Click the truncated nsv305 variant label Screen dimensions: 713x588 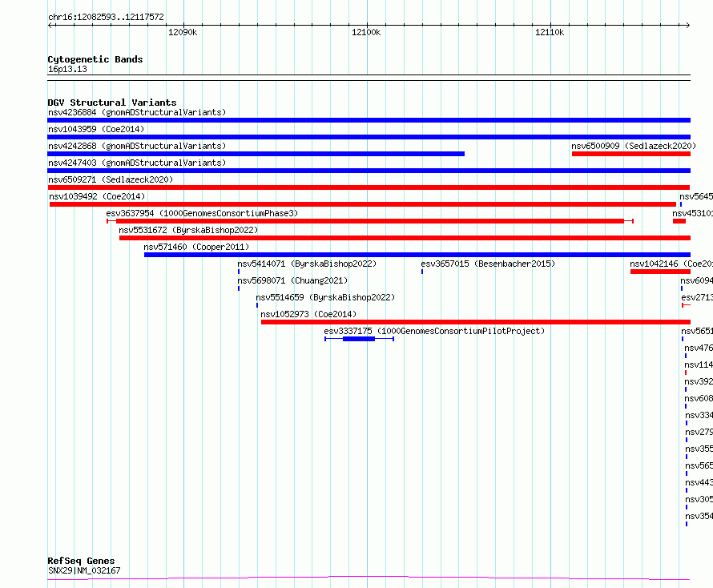pos(699,499)
